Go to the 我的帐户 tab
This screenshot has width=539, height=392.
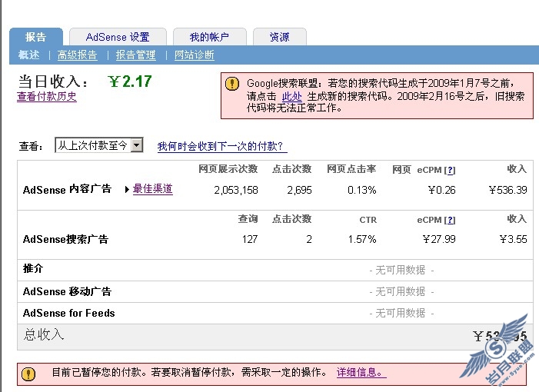tap(209, 37)
